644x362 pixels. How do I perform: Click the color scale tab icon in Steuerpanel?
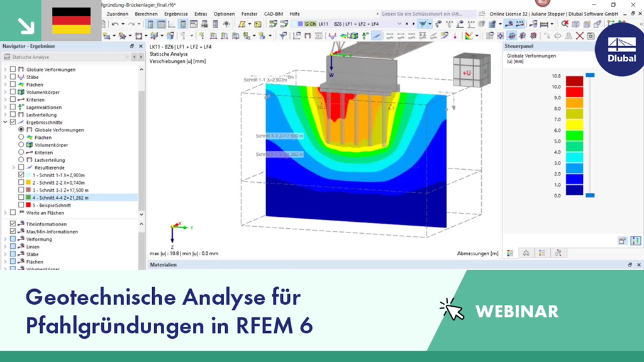coord(510,253)
